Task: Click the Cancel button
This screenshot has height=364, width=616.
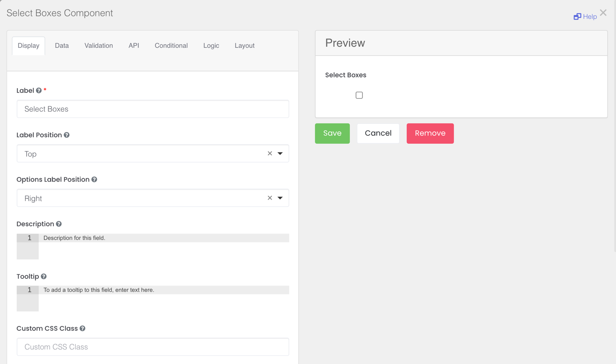Action: coord(378,133)
